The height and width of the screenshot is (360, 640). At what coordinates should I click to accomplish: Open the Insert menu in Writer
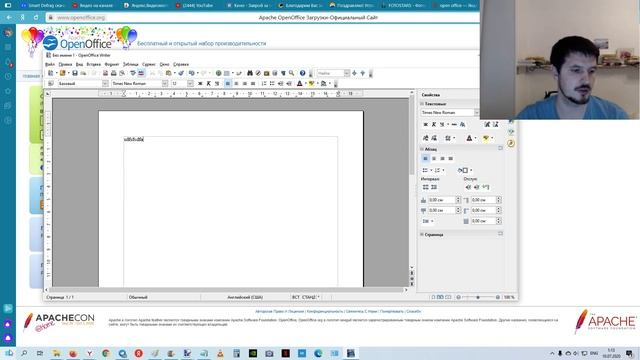(x=93, y=64)
